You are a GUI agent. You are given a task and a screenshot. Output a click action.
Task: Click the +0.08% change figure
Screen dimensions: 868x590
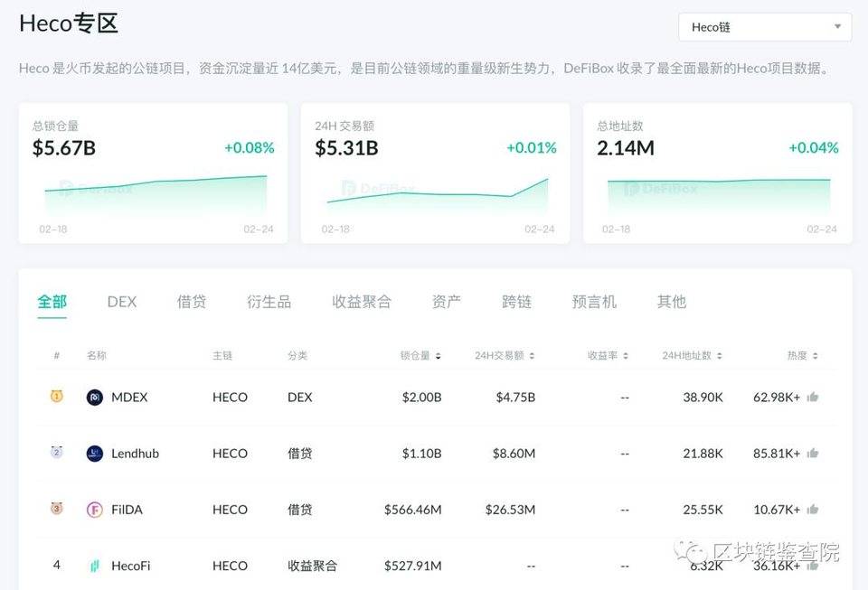point(250,148)
